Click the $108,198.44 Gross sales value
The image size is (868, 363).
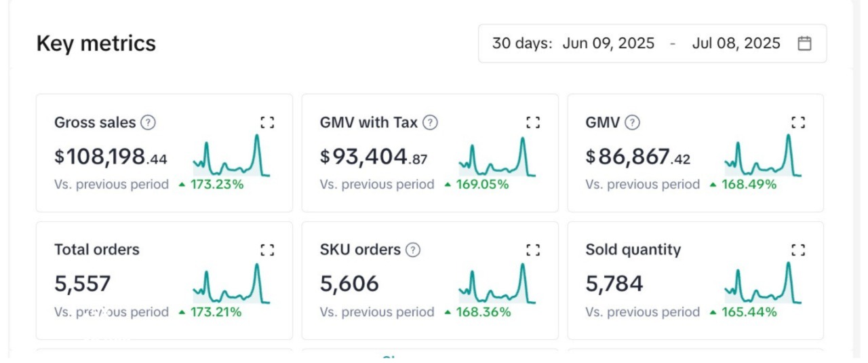point(111,157)
